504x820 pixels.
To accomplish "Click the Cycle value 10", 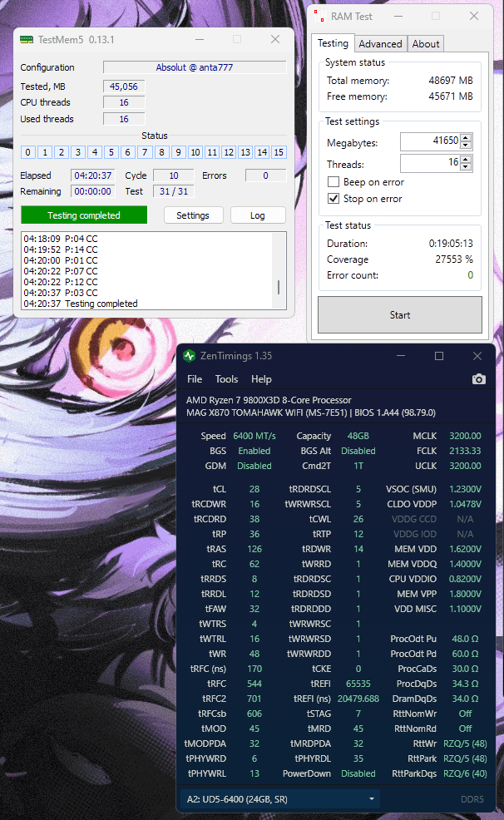I will [x=174, y=175].
